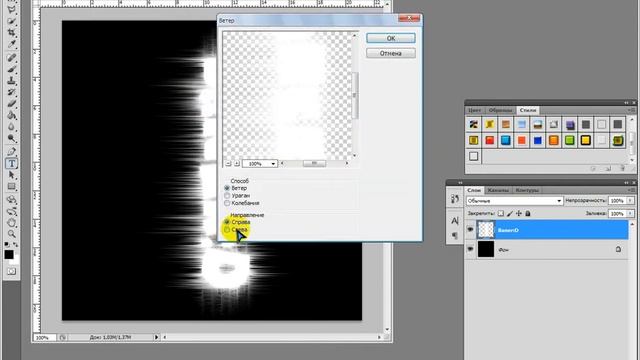Screen dimensions: 640x360
Task: Click the dialog preview horizontal scrollbar thumb
Action: pos(314,163)
